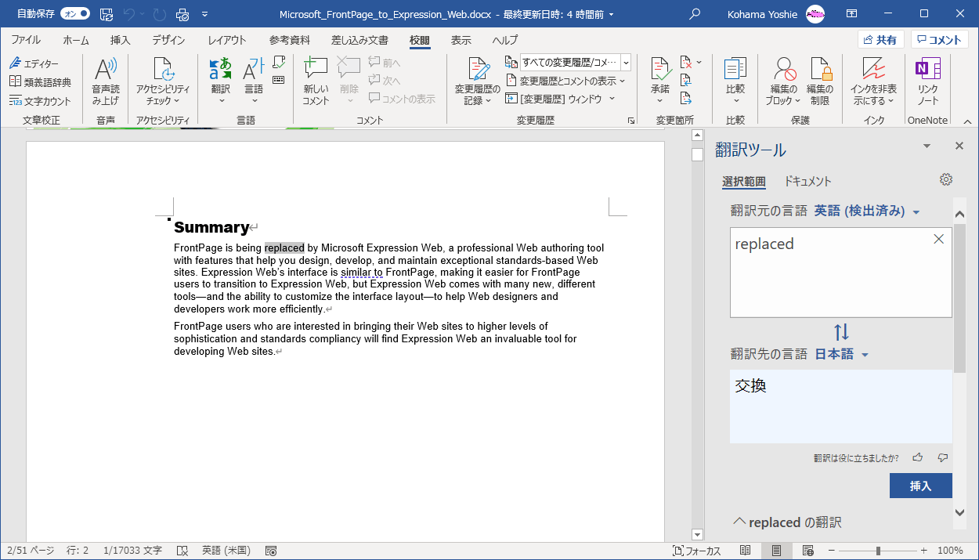The width and height of the screenshot is (979, 560).
Task: Open translator settings gear icon
Action: pyautogui.click(x=946, y=179)
